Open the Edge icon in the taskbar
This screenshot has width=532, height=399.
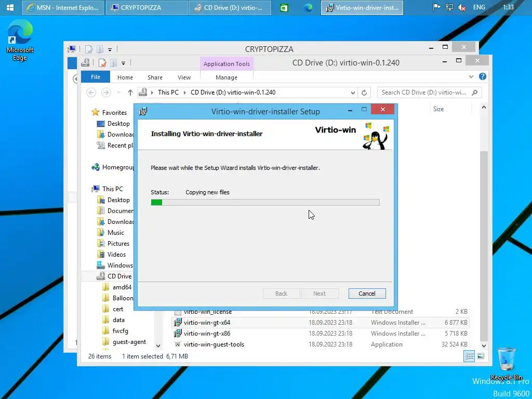point(308,7)
